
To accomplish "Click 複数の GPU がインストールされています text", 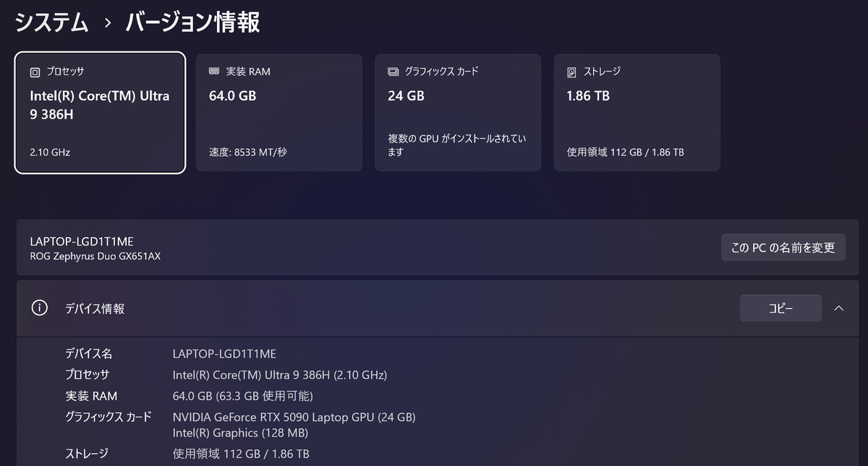I will (456, 145).
